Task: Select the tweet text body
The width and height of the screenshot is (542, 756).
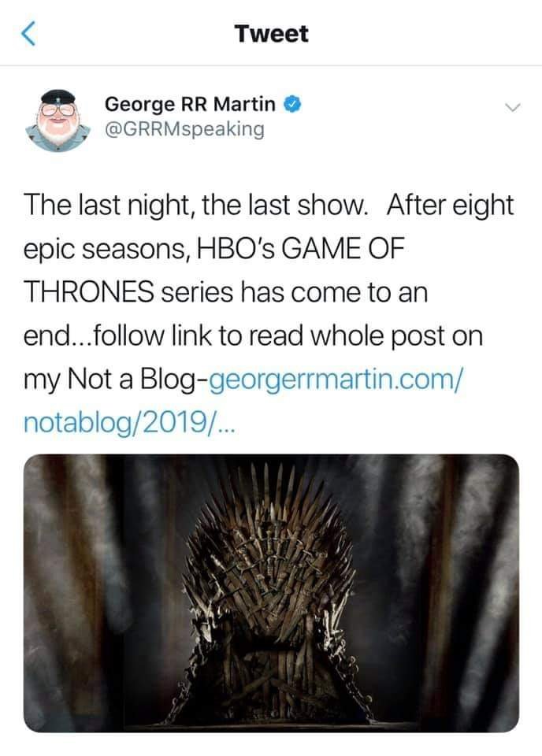Action: coord(269,314)
